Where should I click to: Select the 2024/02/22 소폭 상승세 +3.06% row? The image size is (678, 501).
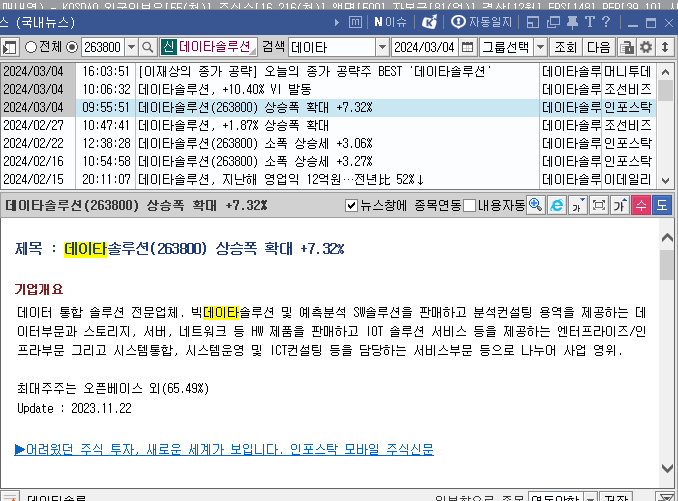point(328,144)
